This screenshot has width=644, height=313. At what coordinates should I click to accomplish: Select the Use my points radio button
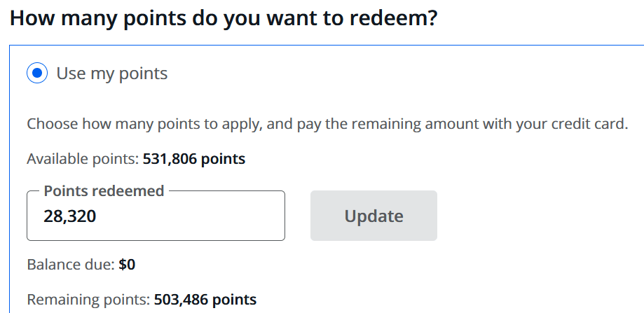(x=37, y=74)
